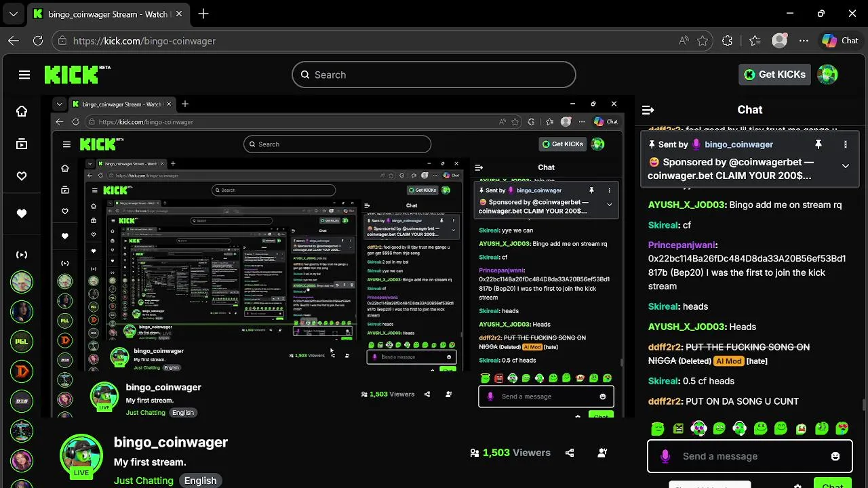Image resolution: width=868 pixels, height=488 pixels.
Task: Click the green Chat send button
Action: 832,485
